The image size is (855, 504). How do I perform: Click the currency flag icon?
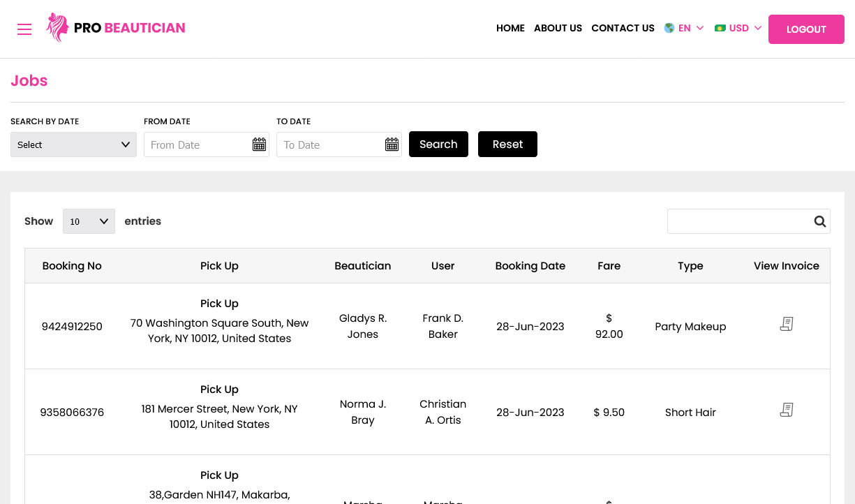(x=720, y=28)
